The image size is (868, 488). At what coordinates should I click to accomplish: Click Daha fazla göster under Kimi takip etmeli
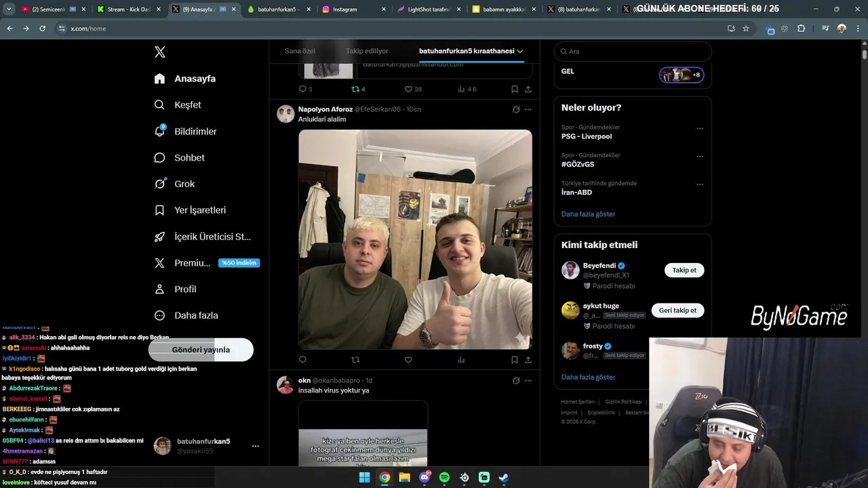589,377
